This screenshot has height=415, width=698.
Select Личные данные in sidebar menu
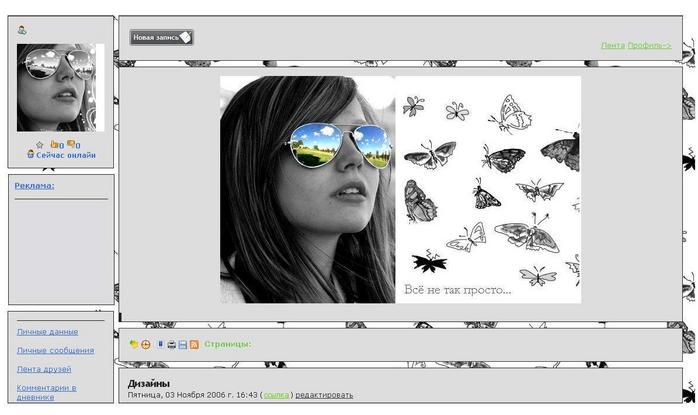coord(47,332)
